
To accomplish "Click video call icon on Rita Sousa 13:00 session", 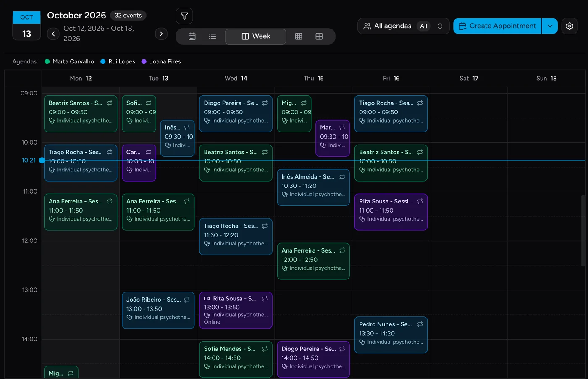I will pyautogui.click(x=207, y=299).
